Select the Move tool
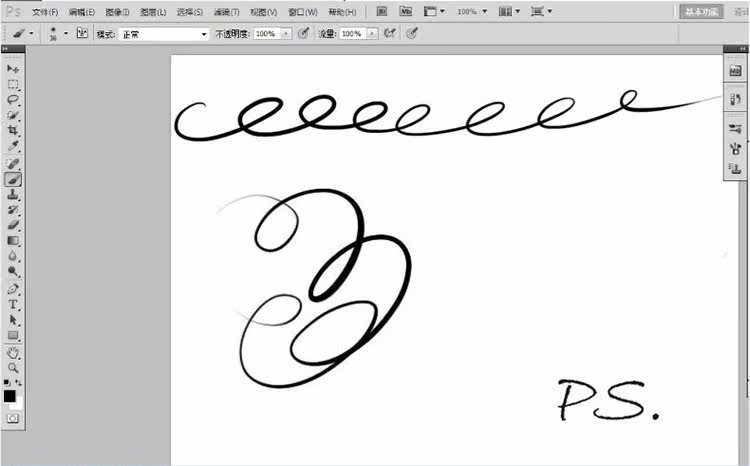 coord(12,69)
